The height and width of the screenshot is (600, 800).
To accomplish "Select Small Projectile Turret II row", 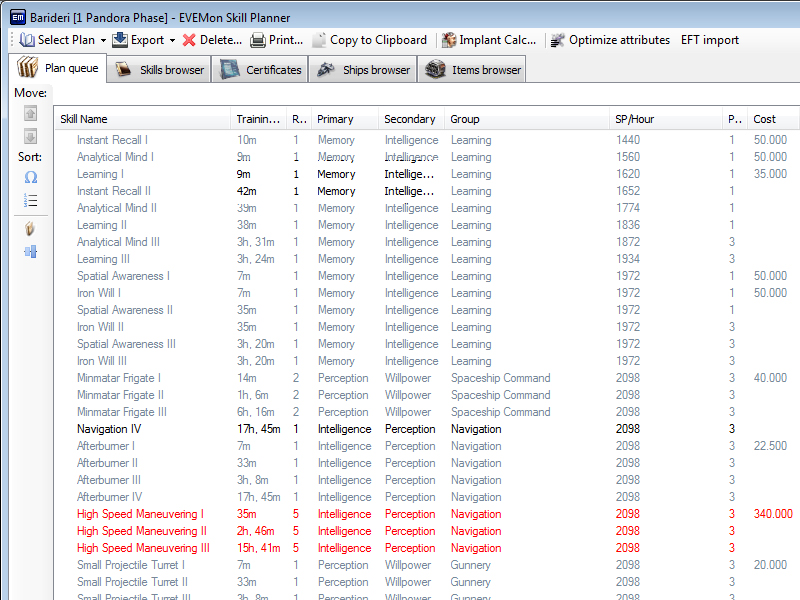I will coord(427,582).
